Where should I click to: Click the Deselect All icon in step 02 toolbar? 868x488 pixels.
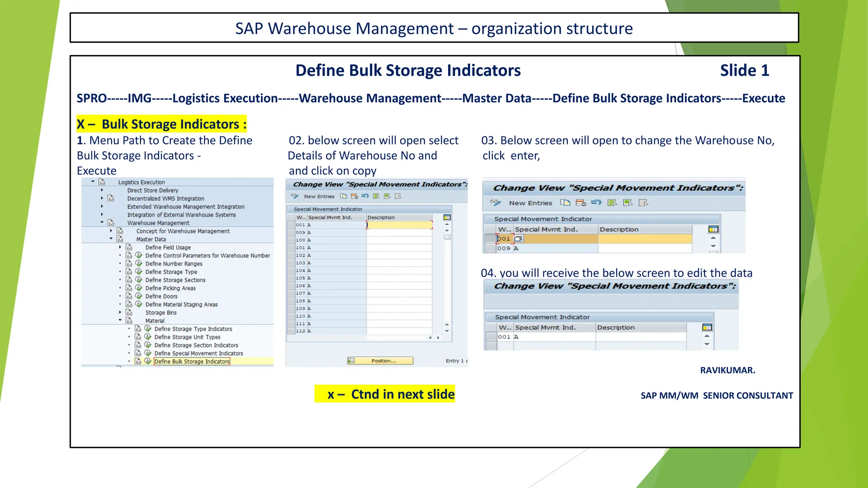398,196
